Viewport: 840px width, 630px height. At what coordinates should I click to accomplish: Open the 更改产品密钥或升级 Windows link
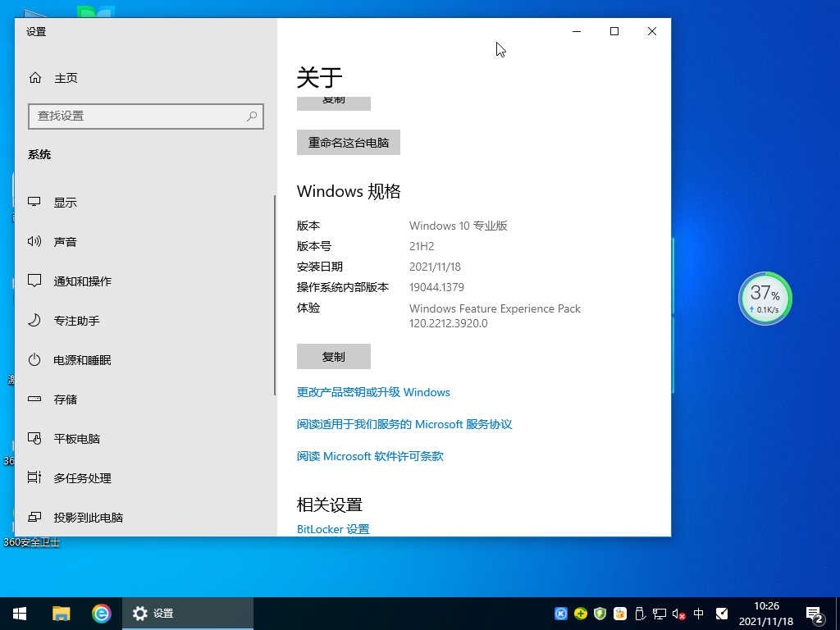(x=373, y=392)
